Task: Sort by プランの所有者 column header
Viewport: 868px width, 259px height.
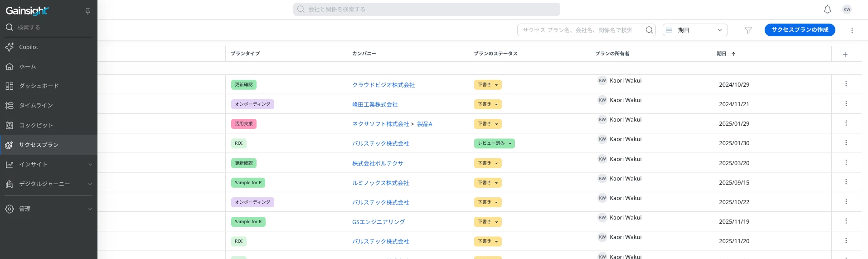Action: point(612,54)
